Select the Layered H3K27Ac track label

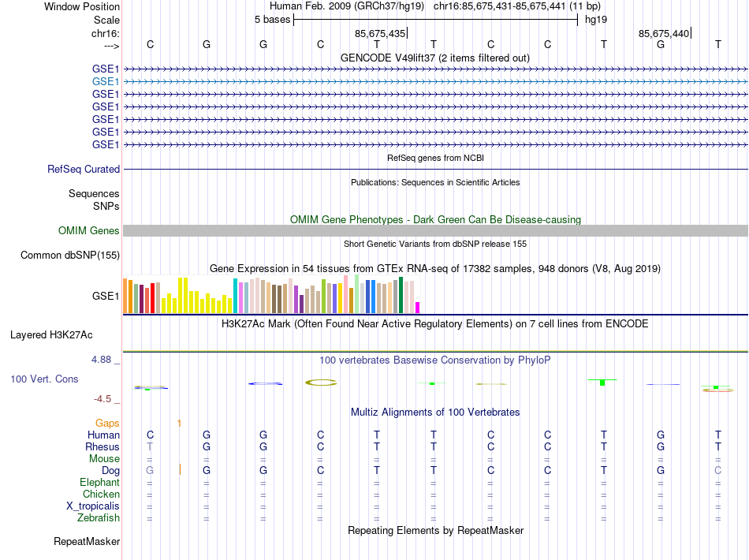tap(51, 335)
